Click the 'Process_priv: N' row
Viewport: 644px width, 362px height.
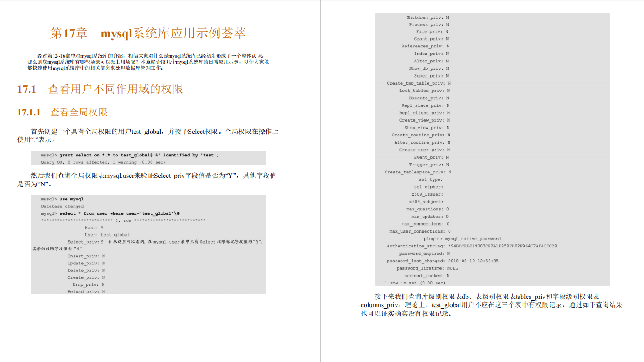coord(429,24)
